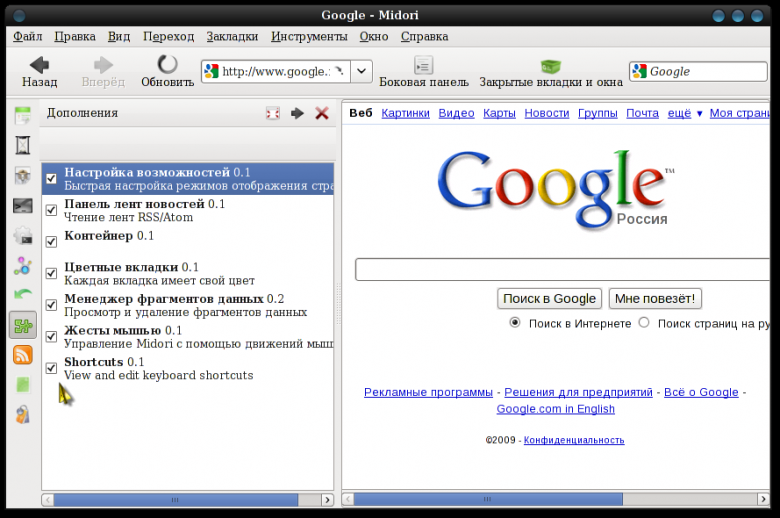Open the Вид menu

[119, 36]
